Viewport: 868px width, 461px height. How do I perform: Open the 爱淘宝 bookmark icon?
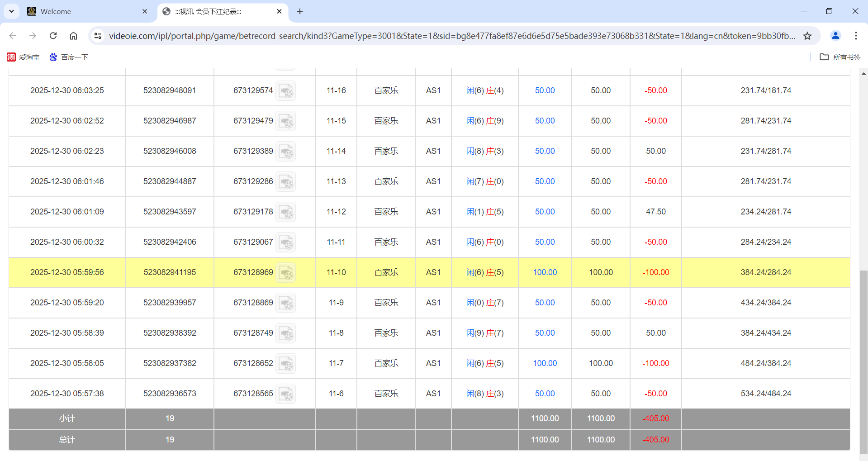(11, 57)
